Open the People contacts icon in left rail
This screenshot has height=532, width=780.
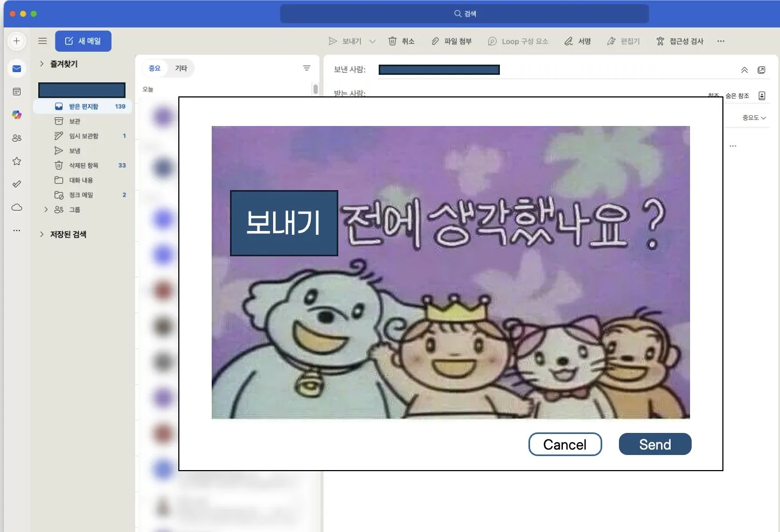[x=17, y=138]
